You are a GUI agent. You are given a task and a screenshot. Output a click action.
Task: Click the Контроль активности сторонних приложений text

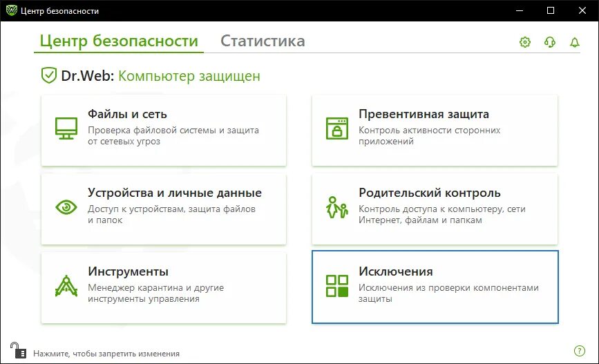pos(429,135)
